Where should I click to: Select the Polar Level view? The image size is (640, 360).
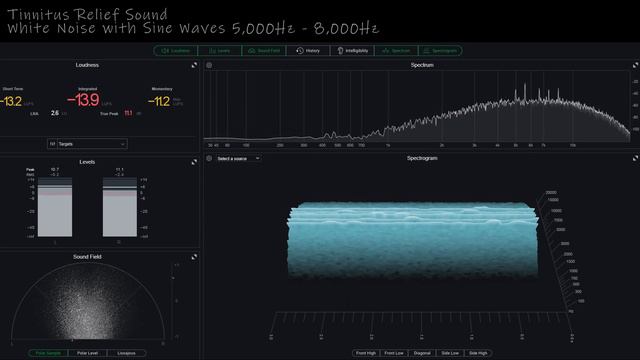tap(87, 353)
